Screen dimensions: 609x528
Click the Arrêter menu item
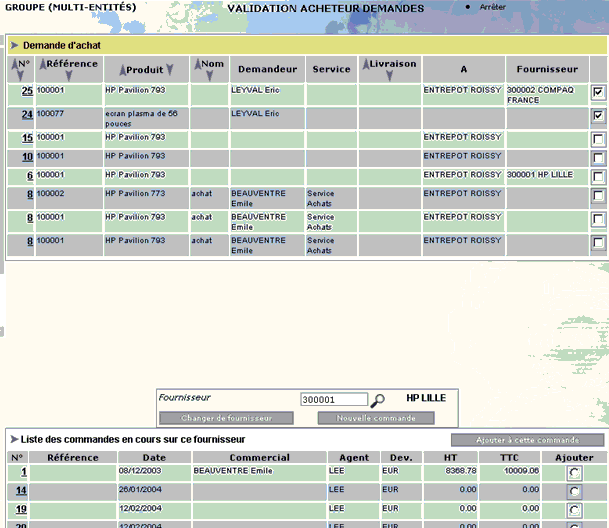coord(492,7)
